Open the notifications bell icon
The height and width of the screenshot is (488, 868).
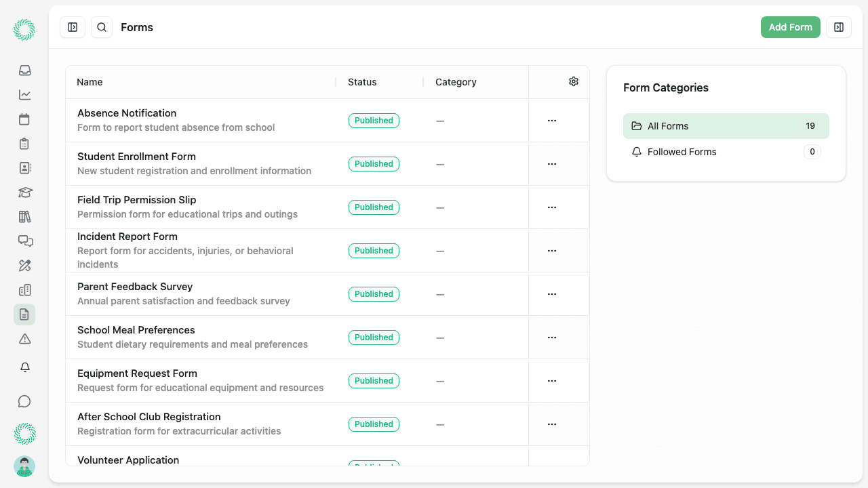[24, 367]
